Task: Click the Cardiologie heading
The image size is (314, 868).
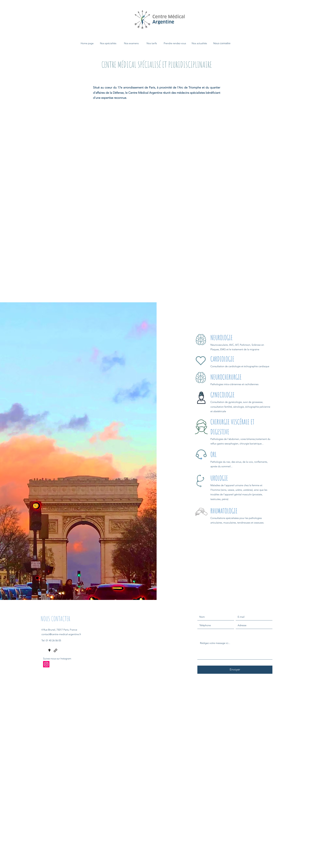Action: click(222, 359)
